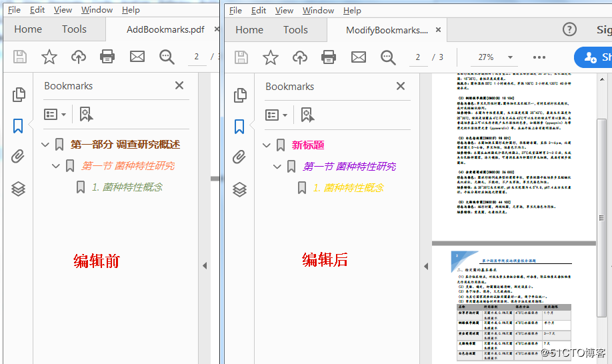
Task: Open help question mark icon
Action: coord(569,29)
